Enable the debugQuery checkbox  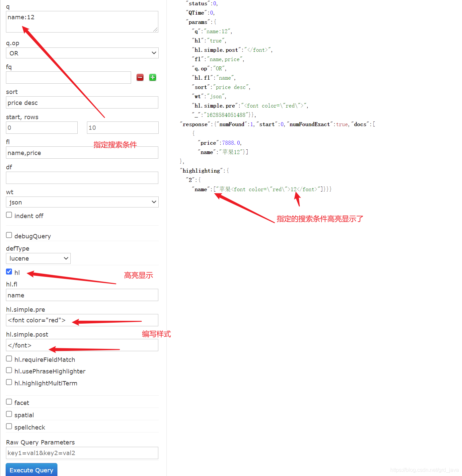click(9, 235)
